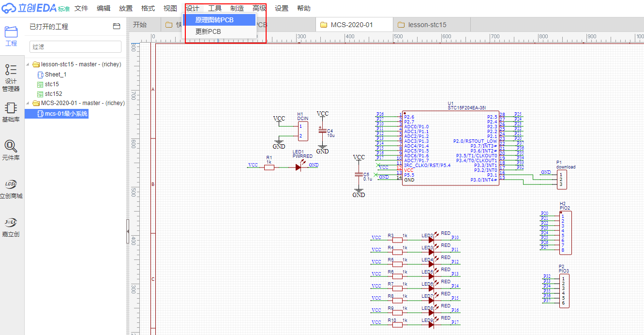644x335 pixels.
Task: Open the 设置 menu
Action: pos(282,8)
